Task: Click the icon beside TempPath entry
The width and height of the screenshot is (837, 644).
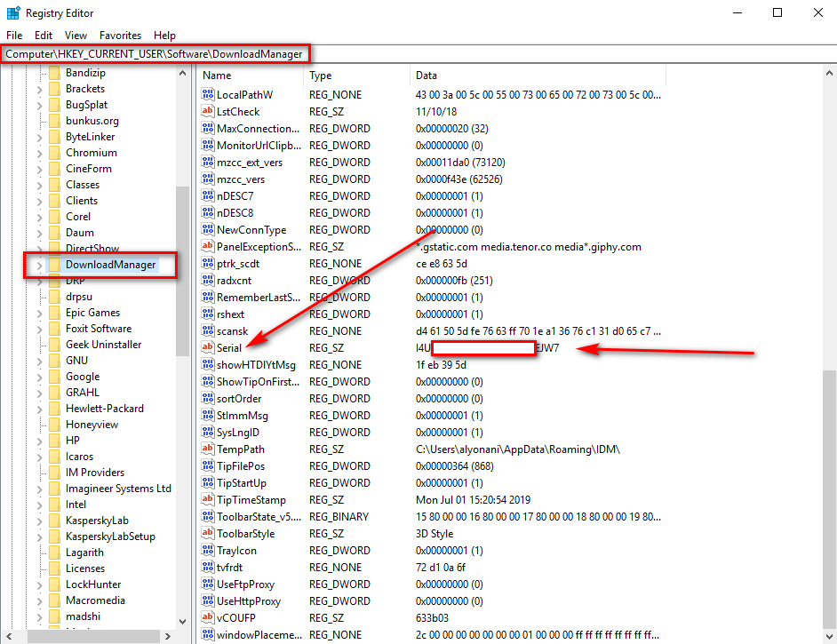Action: coord(208,449)
